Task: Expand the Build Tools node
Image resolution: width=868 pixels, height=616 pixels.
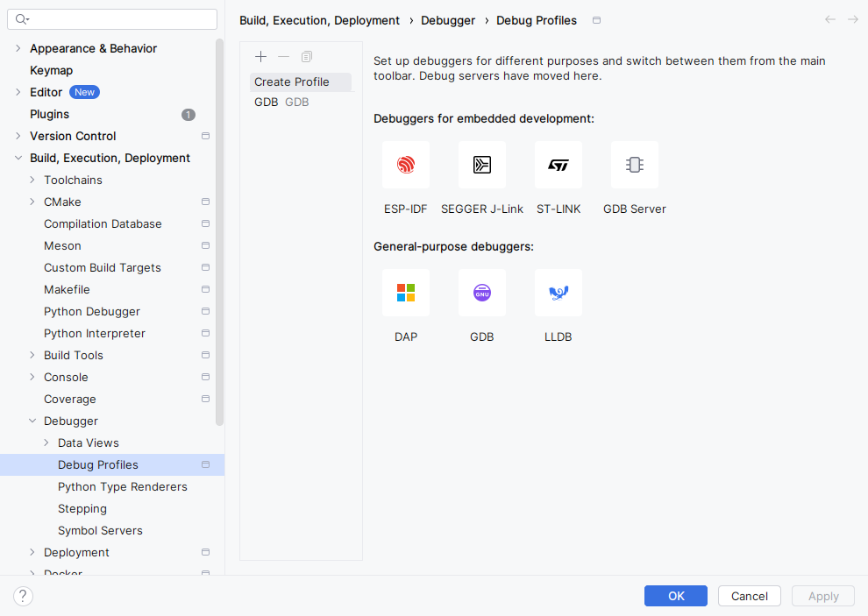Action: pos(32,356)
